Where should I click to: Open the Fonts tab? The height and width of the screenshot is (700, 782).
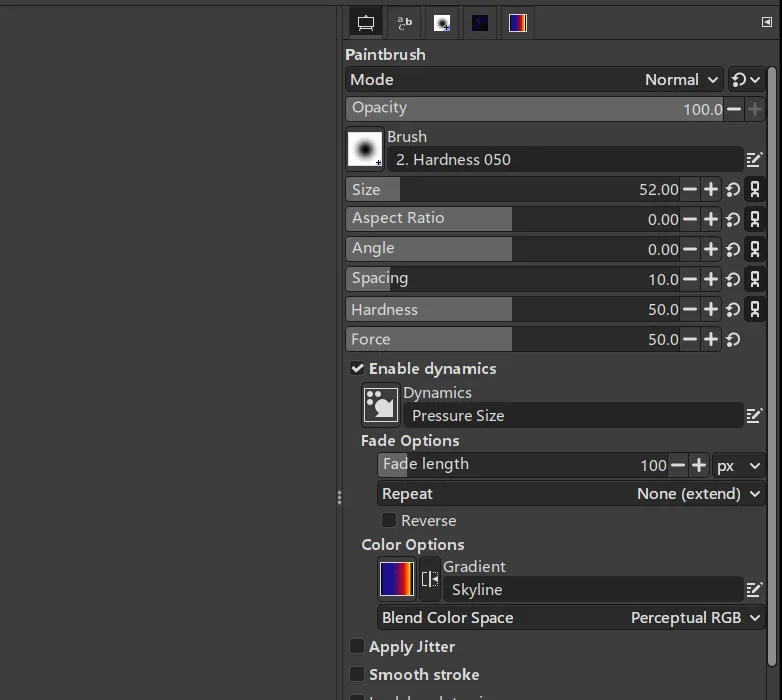point(404,23)
